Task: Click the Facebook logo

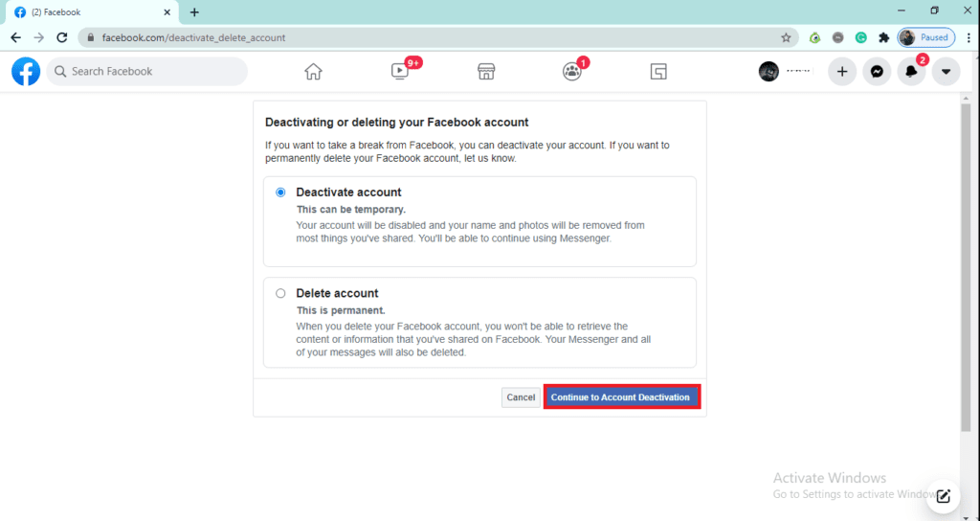Action: (x=26, y=72)
